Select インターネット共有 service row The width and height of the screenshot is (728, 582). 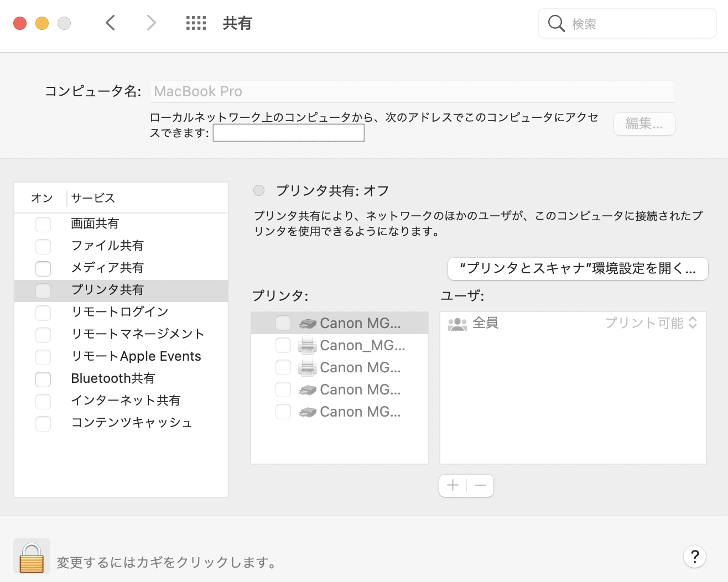click(x=126, y=401)
